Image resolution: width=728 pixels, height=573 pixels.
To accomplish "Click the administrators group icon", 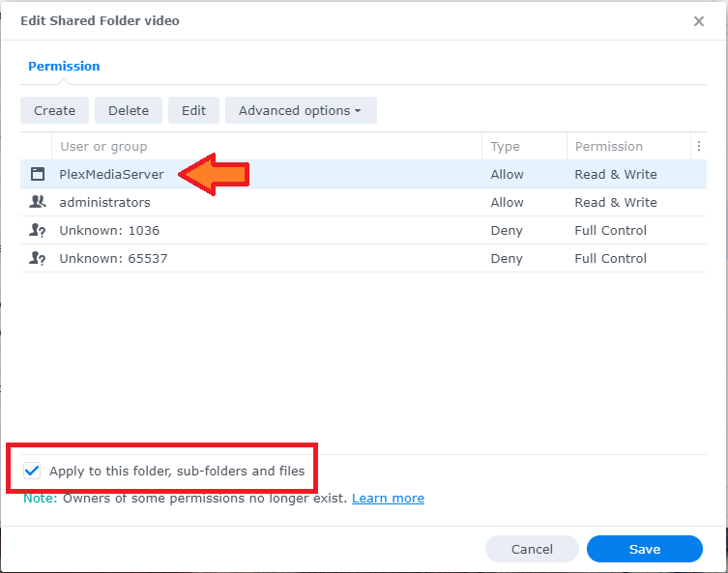I will coord(38,203).
